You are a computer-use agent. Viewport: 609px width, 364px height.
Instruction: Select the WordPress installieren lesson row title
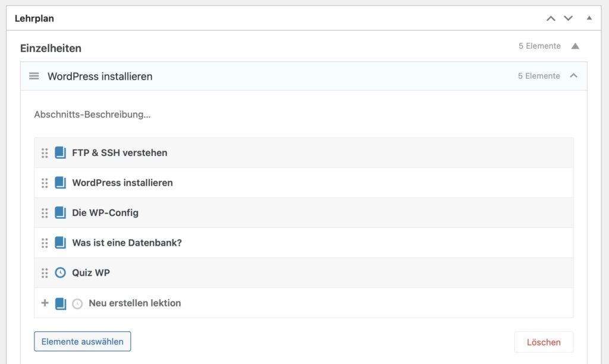pos(123,183)
